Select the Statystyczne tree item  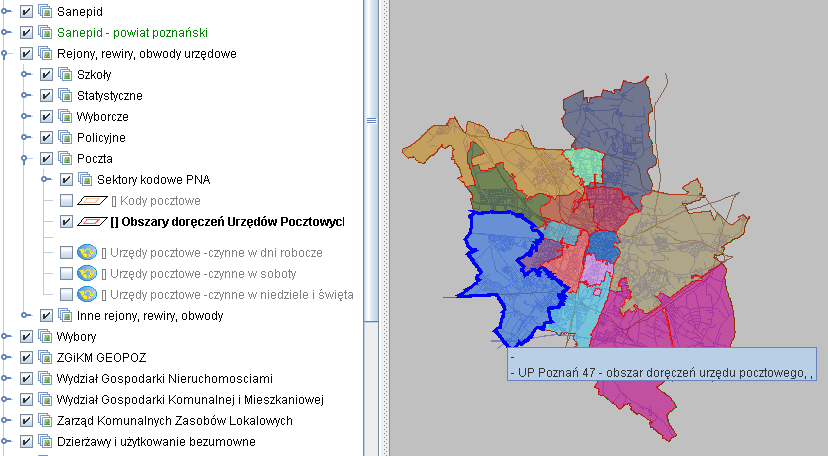click(x=109, y=96)
